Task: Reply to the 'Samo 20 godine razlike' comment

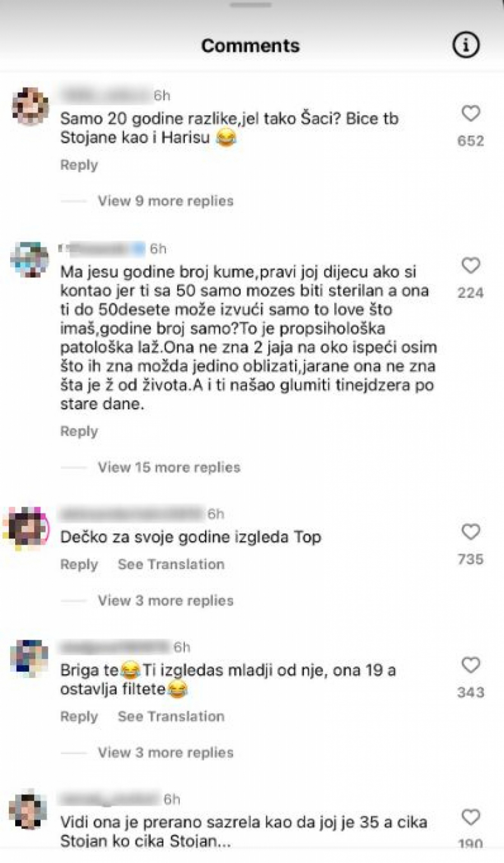Action: point(79,165)
